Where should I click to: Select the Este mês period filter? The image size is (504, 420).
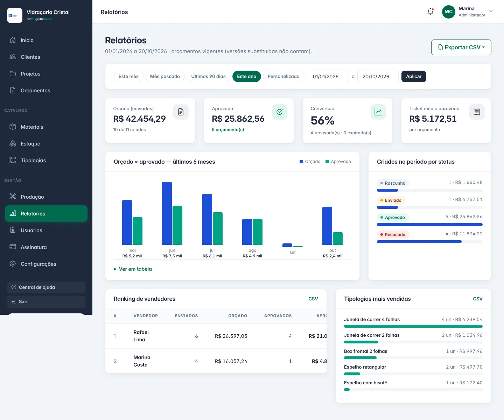[x=128, y=76]
